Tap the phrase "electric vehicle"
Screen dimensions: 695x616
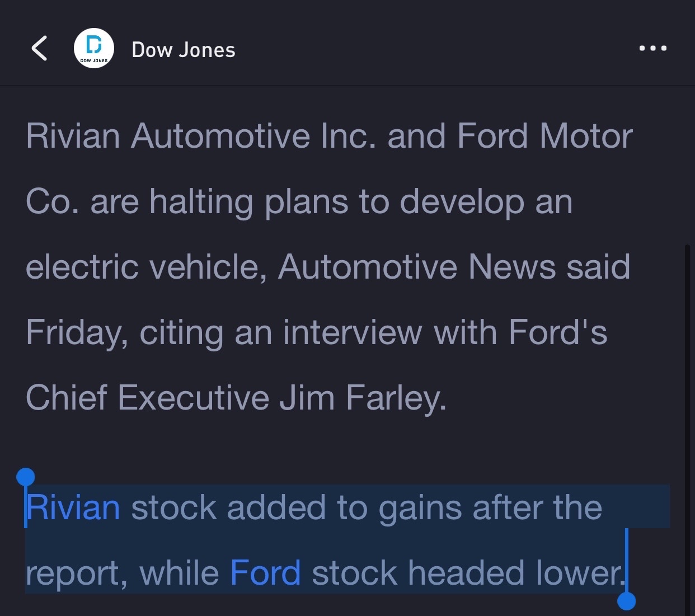145,266
